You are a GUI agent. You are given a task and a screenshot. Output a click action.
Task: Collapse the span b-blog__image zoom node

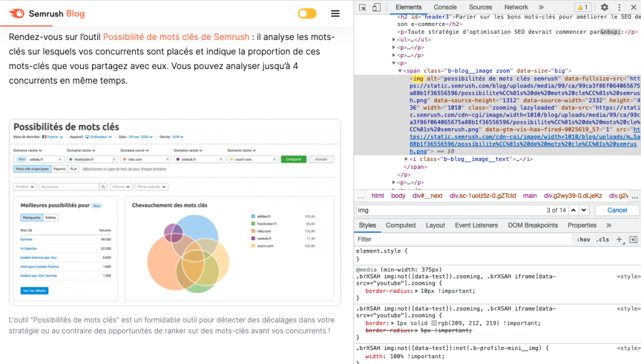pyautogui.click(x=400, y=70)
